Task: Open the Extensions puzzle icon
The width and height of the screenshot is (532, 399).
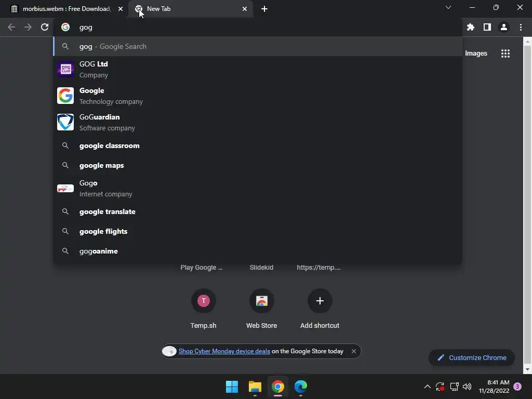Action: coord(471,27)
